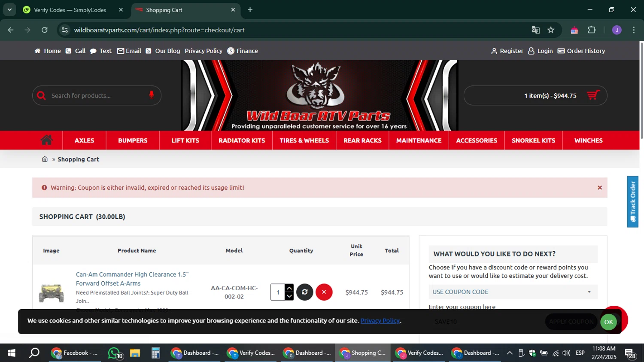Open AXLES category menu
Image resolution: width=644 pixels, height=362 pixels.
[x=84, y=140]
